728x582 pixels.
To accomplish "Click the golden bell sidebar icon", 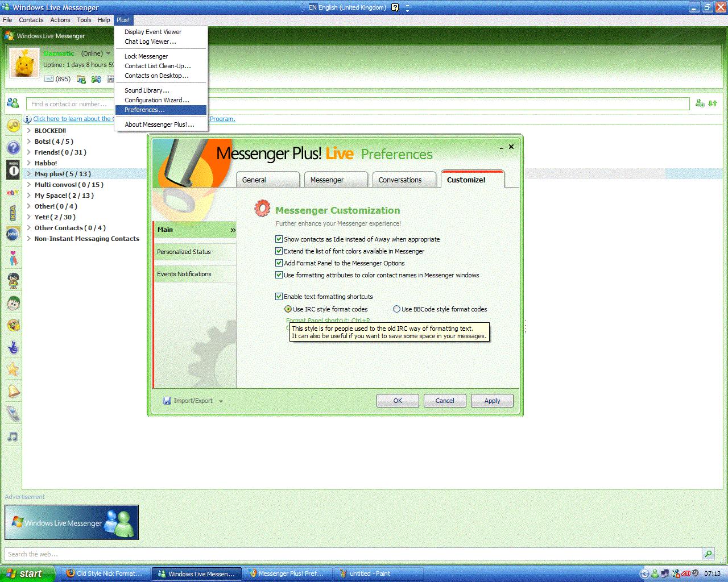I will (x=13, y=392).
